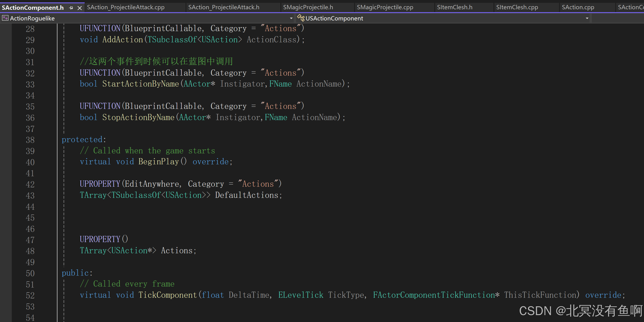Open the SMagicProjectile.h tab
The height and width of the screenshot is (322, 644).
click(308, 7)
